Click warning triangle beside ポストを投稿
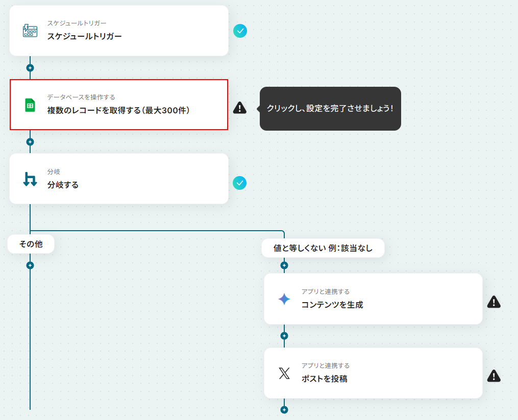The image size is (518, 420). 494,376
